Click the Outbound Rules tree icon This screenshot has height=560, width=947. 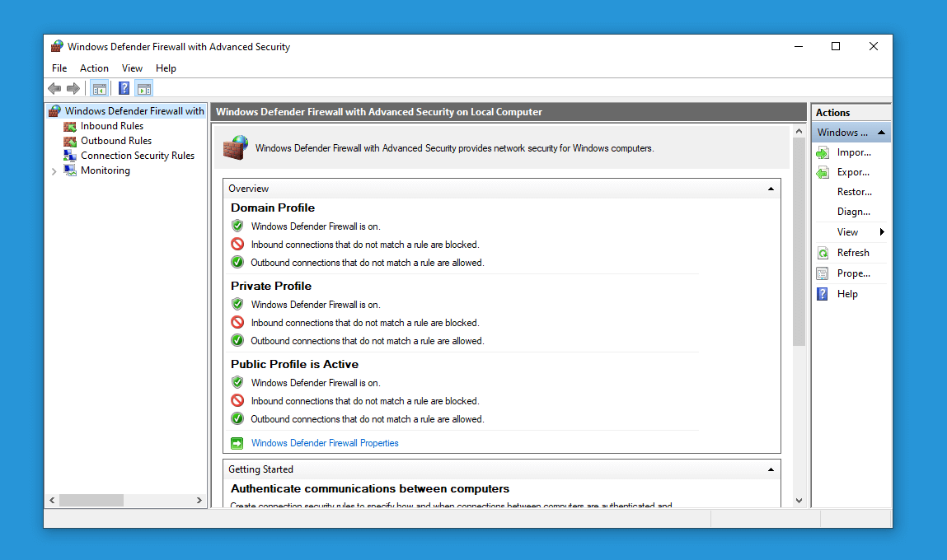pos(70,141)
